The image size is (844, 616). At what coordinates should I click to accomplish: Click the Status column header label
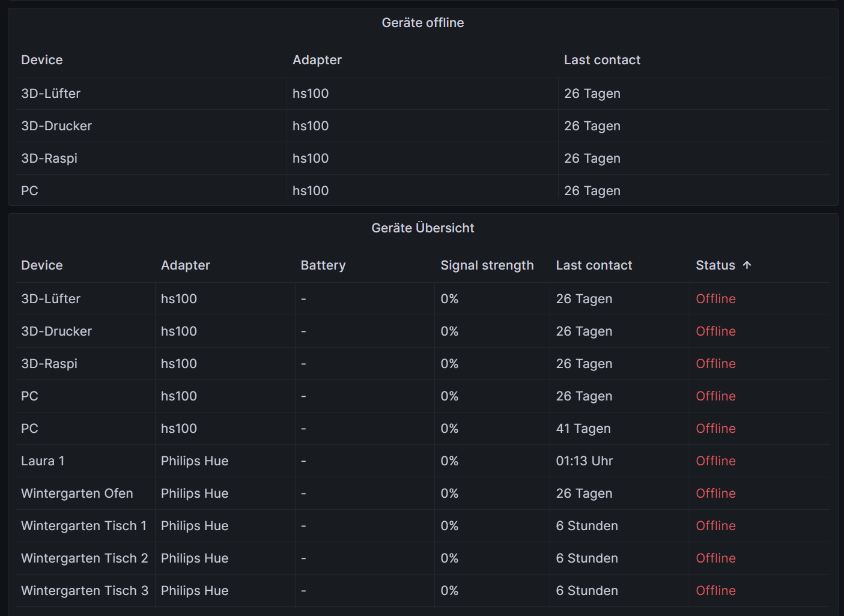point(715,265)
